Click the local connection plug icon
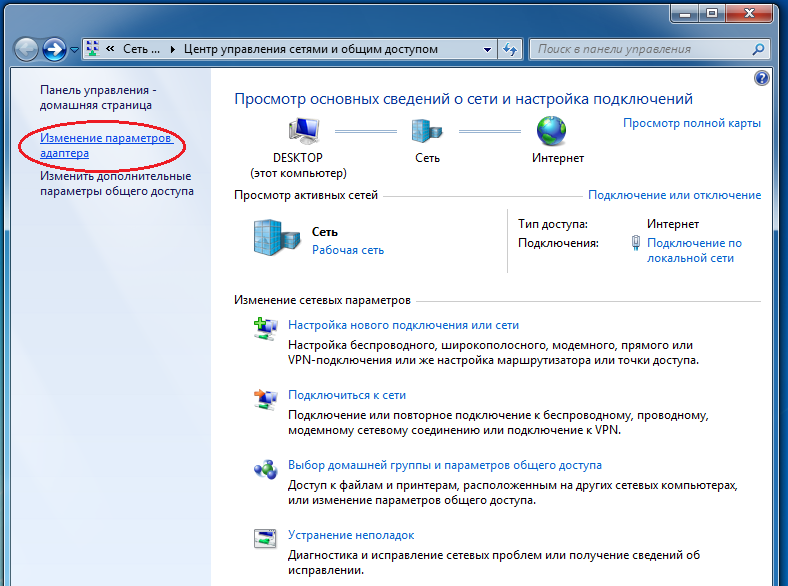Screen dimensions: 788x586 tap(636, 243)
